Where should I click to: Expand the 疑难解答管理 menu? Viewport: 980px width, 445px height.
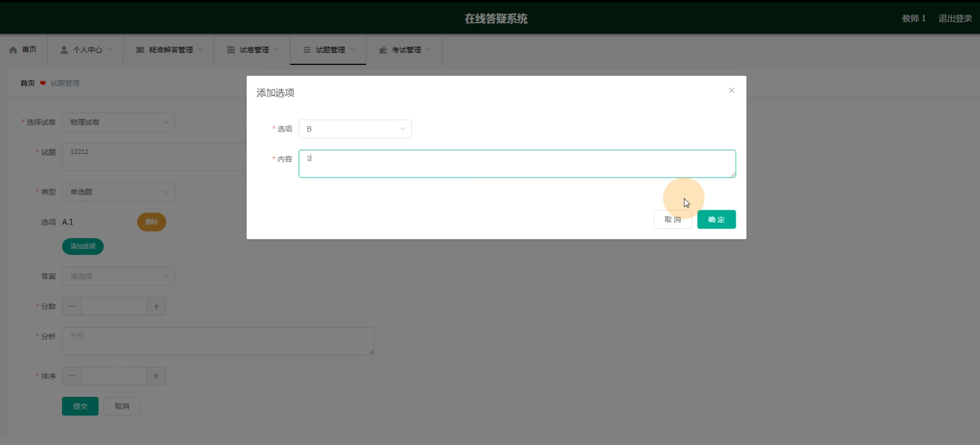coord(168,49)
